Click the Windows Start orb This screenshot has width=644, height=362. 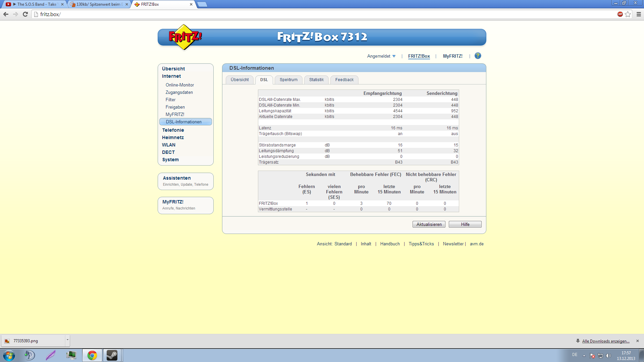tap(9, 355)
